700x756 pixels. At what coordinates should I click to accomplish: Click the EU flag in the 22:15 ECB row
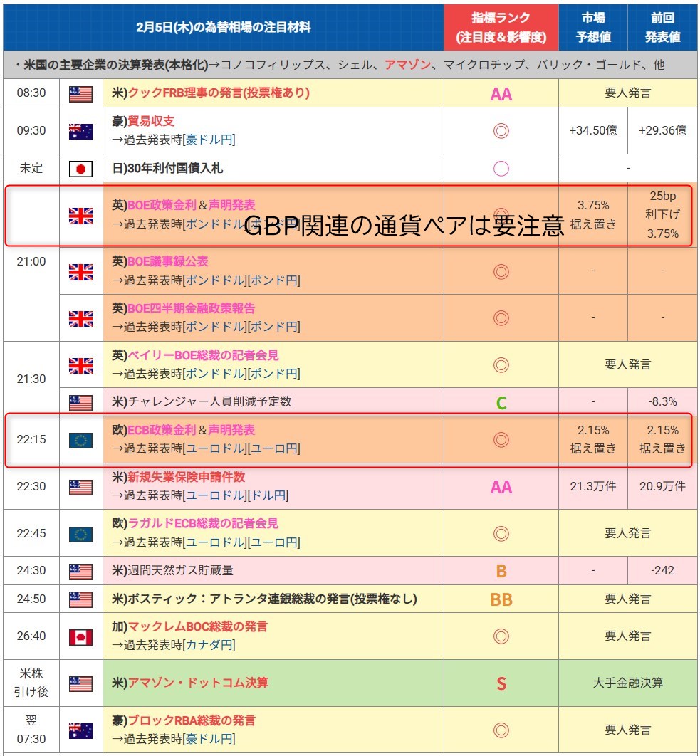coord(80,440)
